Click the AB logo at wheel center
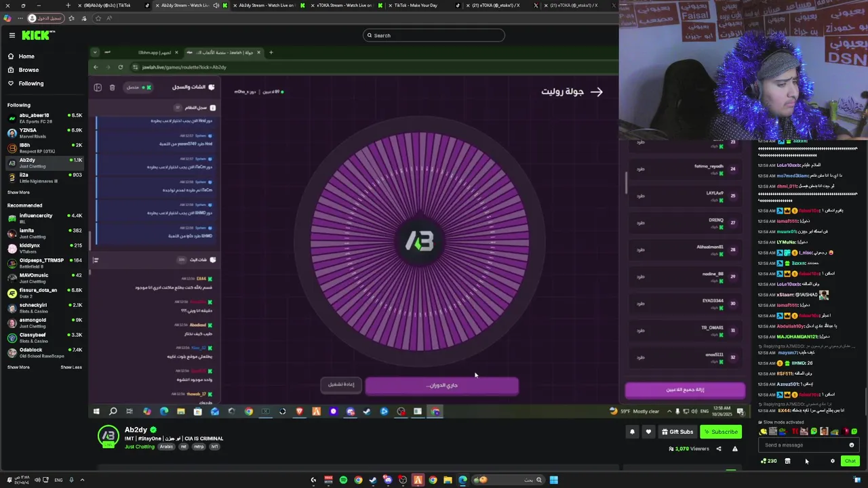The image size is (868, 488). pyautogui.click(x=419, y=242)
